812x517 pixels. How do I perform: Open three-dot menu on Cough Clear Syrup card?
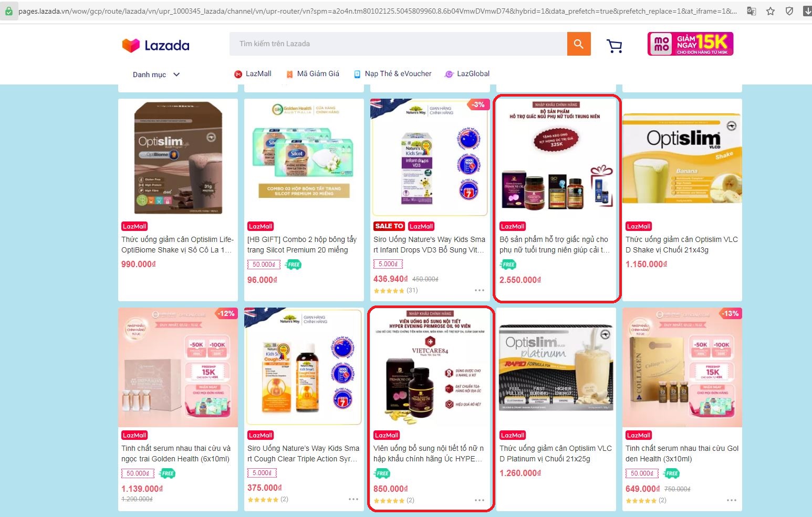click(x=353, y=499)
